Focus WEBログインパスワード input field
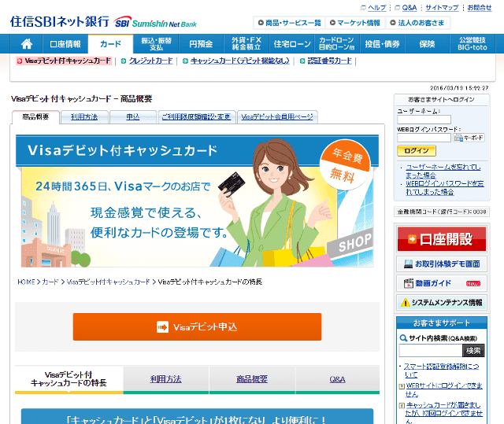The image size is (504, 424). pyautogui.click(x=424, y=138)
